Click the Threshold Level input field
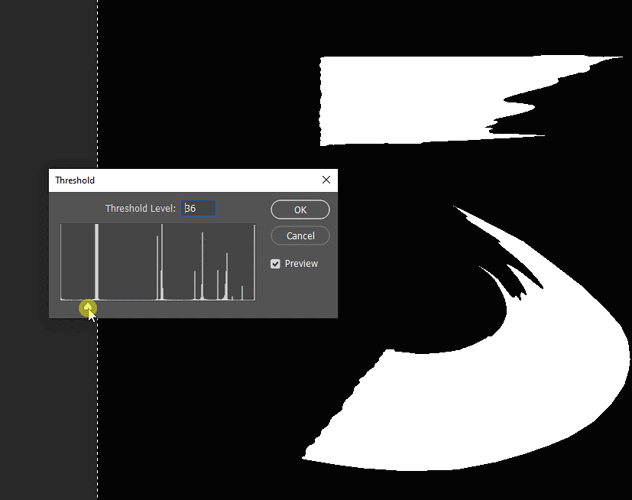The height and width of the screenshot is (500, 632). (198, 208)
